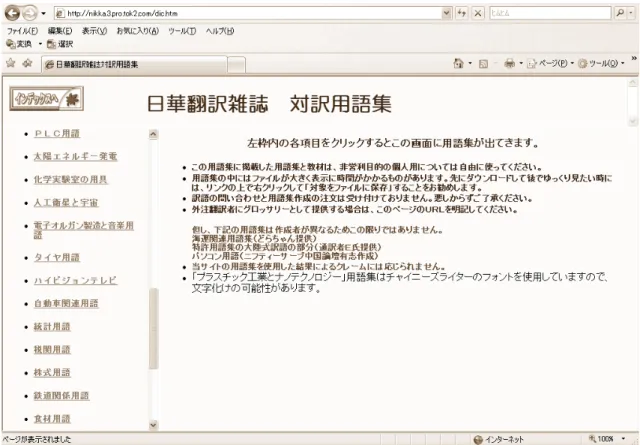The image size is (640, 445).
Task: Open the ヘルプ(H) menu
Action: [x=220, y=31]
